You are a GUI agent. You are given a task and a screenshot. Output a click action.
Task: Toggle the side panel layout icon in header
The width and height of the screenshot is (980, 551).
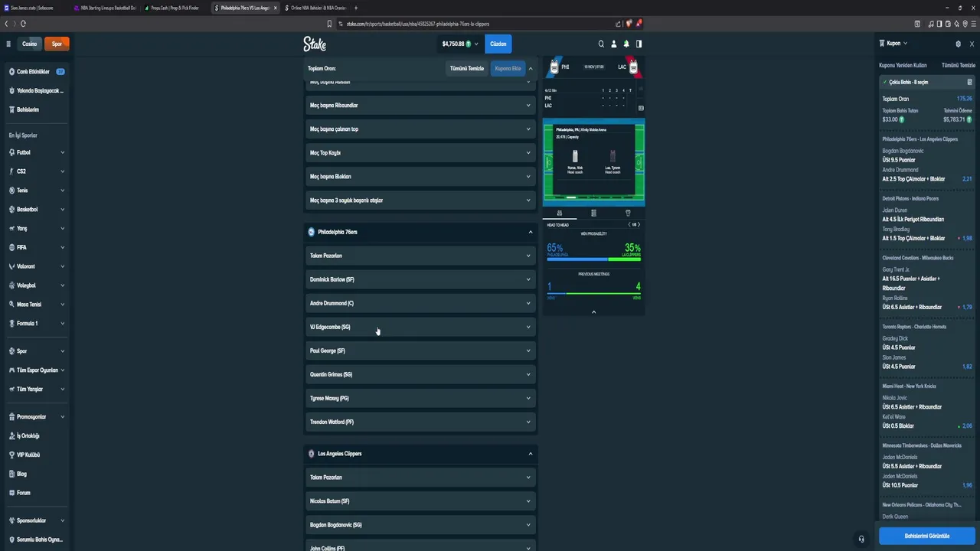pyautogui.click(x=639, y=44)
